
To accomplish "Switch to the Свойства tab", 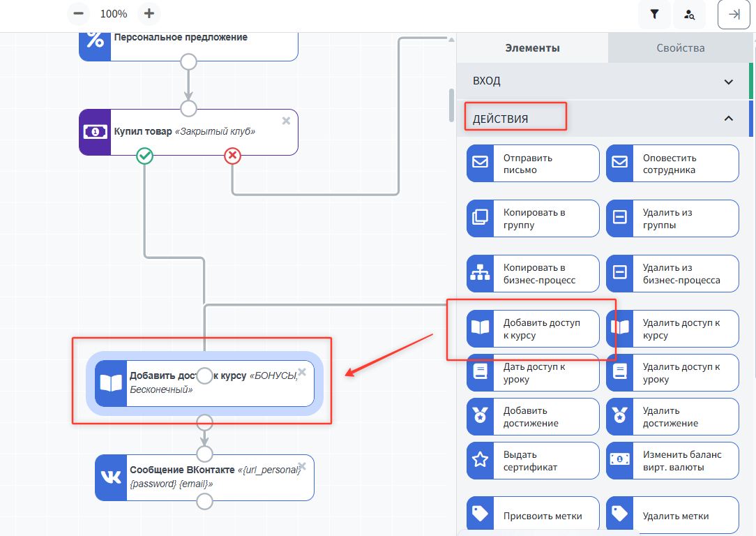I will [680, 48].
